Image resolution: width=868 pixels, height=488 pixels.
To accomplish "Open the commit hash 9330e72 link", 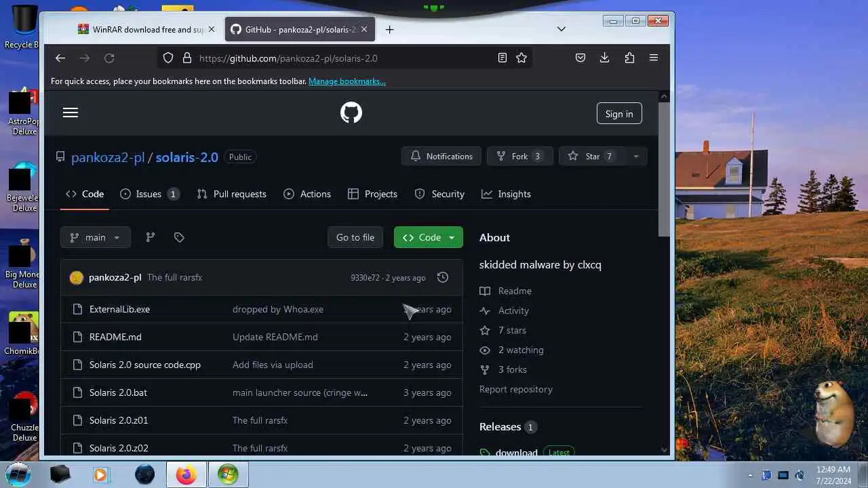I will tap(365, 278).
